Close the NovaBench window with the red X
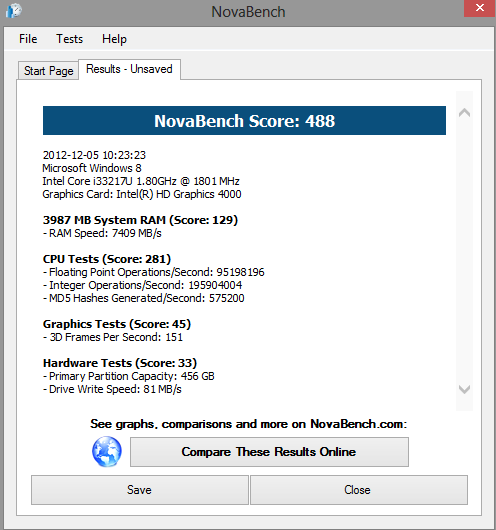Image resolution: width=496 pixels, height=530 pixels. (479, 8)
